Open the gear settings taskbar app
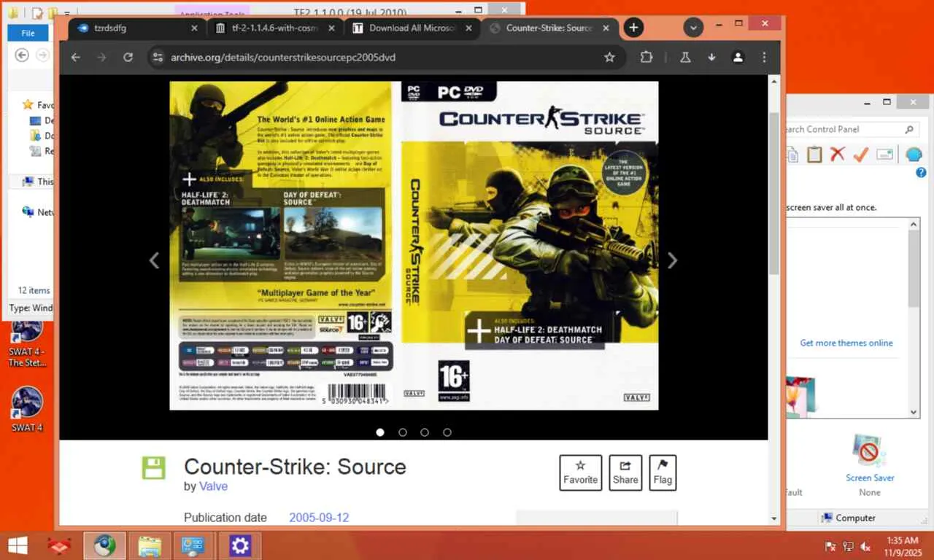This screenshot has height=560, width=934. pos(239,545)
